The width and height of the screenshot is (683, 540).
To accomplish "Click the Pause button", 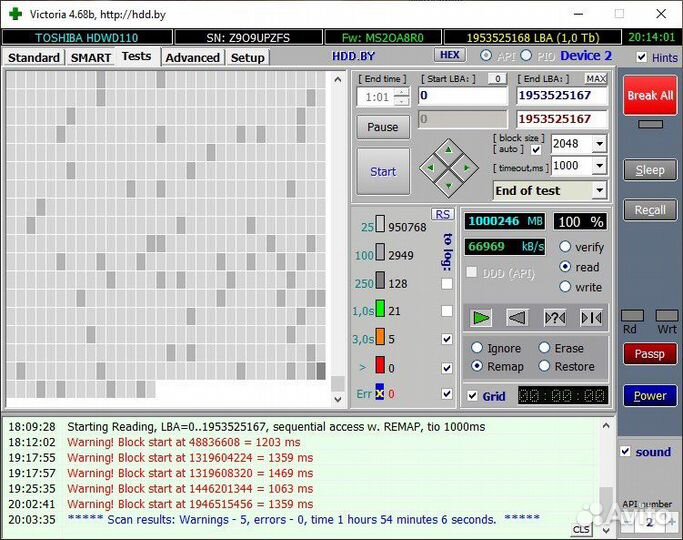I will tap(382, 127).
